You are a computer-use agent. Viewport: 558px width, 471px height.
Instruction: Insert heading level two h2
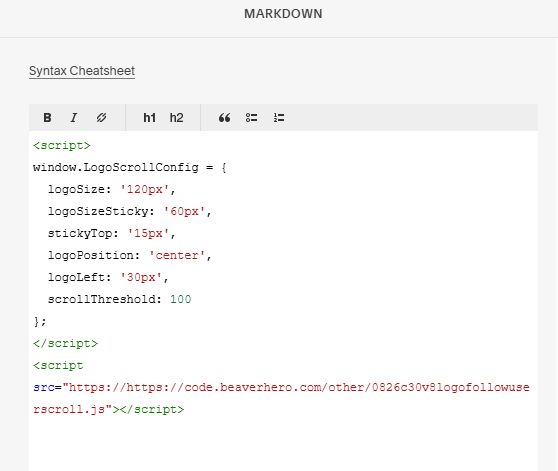[x=177, y=118]
